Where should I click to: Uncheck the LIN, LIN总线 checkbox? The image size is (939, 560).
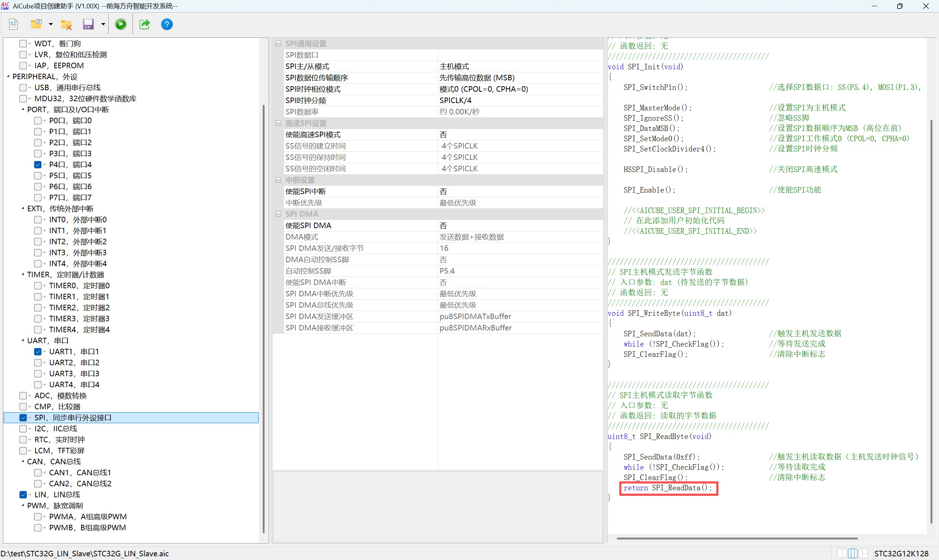23,495
